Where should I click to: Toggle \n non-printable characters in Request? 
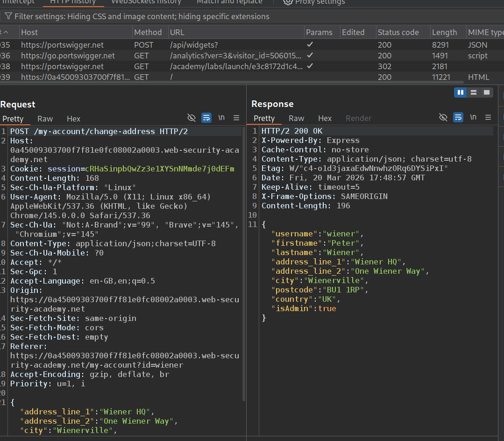click(x=221, y=118)
